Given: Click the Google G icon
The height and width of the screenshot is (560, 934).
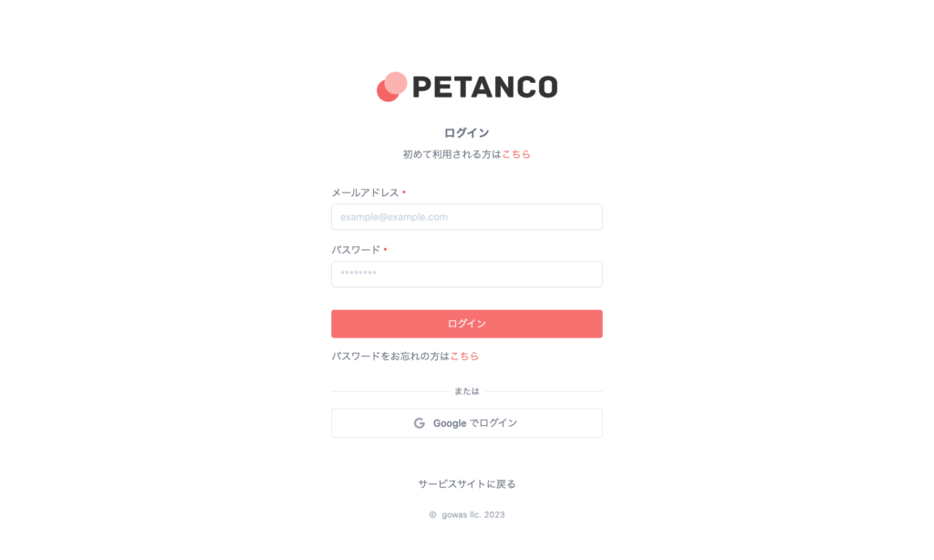Looking at the screenshot, I should (420, 423).
